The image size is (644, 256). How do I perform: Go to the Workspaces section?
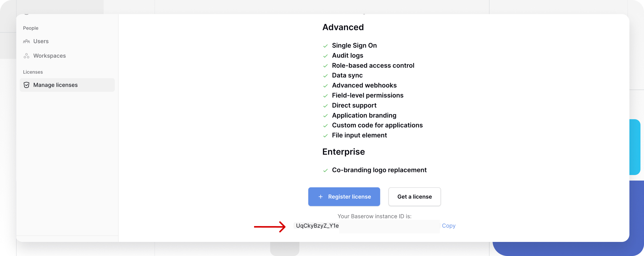pyautogui.click(x=49, y=56)
